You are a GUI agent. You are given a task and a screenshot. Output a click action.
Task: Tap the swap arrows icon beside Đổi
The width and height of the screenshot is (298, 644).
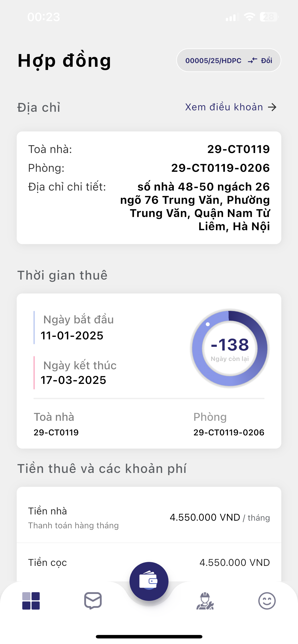253,61
